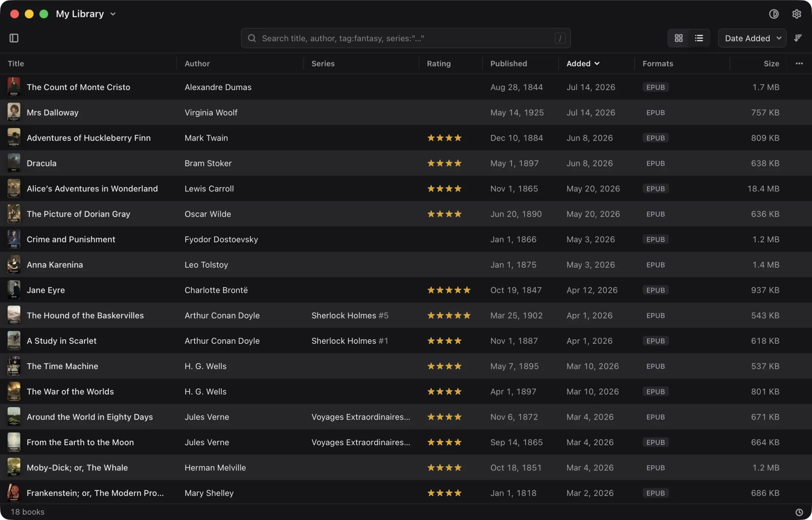
Task: Click author Fyodor Dostoevsky
Action: tap(221, 239)
